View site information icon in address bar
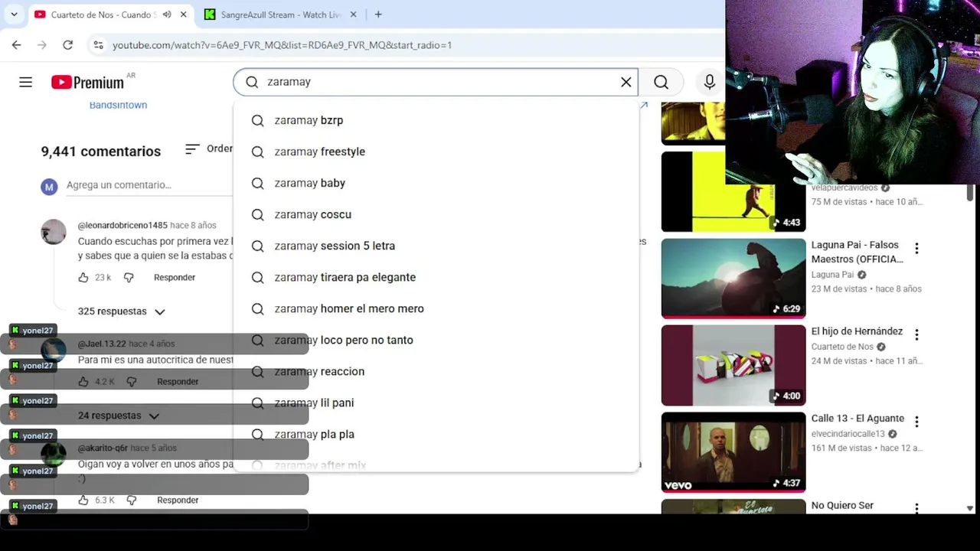The image size is (980, 551). pos(98,45)
